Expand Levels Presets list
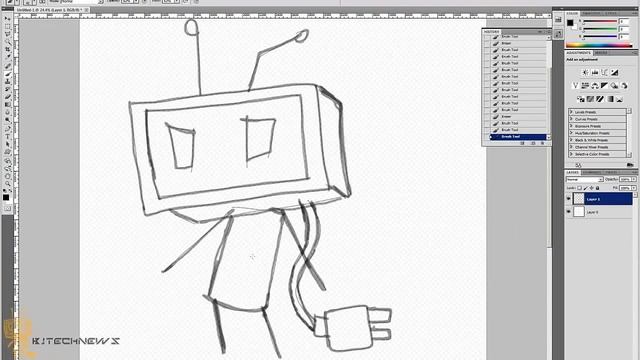640x360 pixels. [571, 112]
